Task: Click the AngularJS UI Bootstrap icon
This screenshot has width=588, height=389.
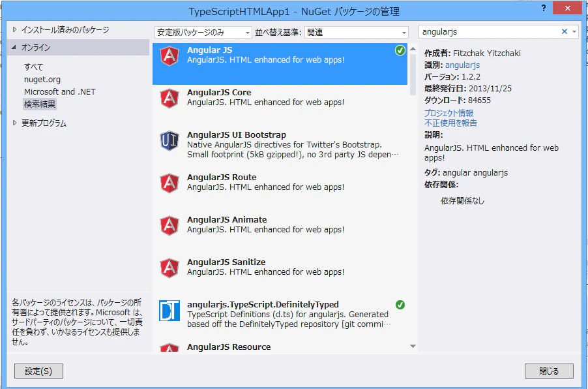Action: [x=169, y=141]
